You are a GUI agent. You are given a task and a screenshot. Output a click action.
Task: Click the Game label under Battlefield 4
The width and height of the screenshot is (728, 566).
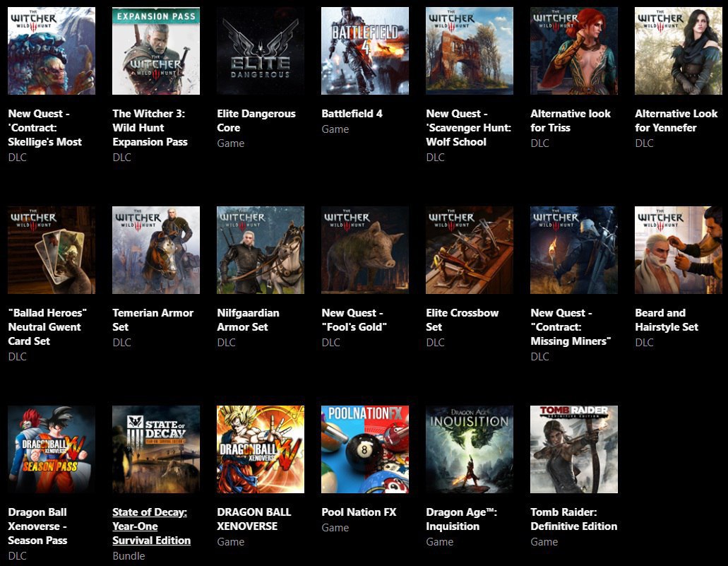pyautogui.click(x=335, y=129)
